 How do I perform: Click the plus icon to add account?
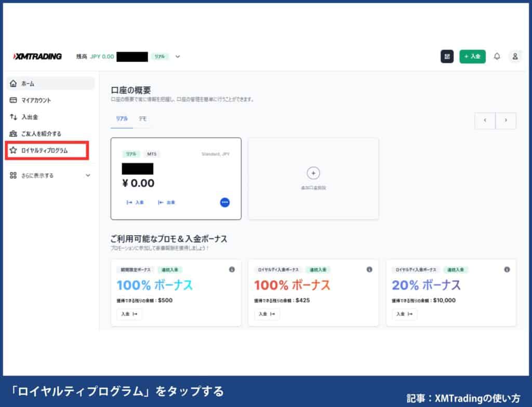click(313, 173)
